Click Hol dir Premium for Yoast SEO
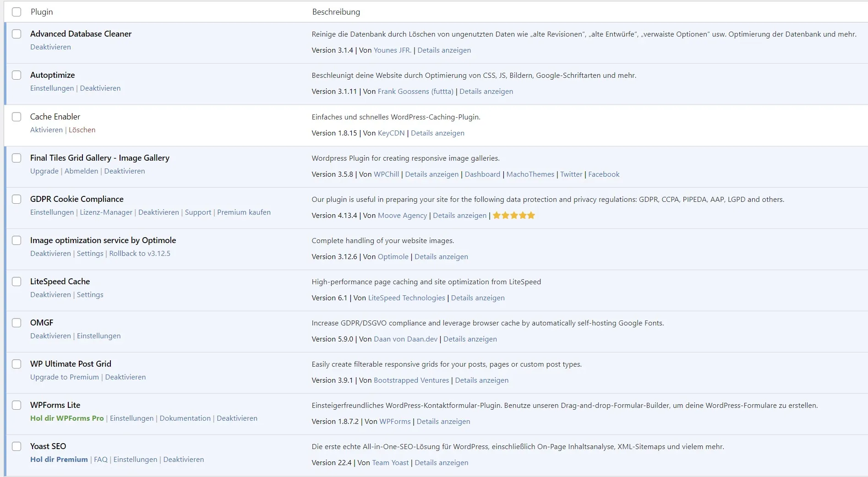The height and width of the screenshot is (477, 868). click(59, 460)
